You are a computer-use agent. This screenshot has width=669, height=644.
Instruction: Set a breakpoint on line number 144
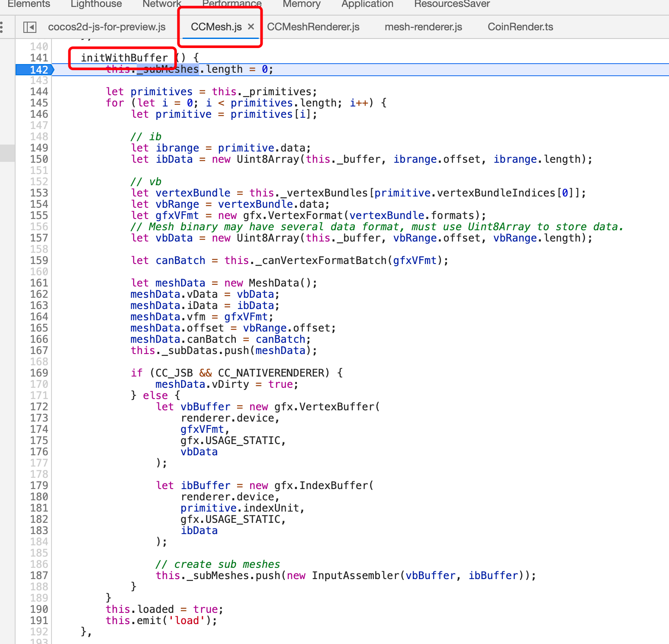[x=39, y=92]
